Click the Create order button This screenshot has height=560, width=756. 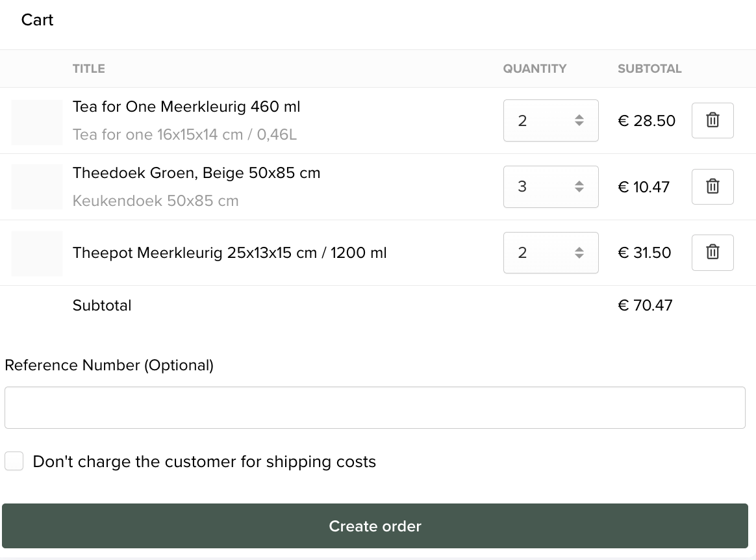click(x=375, y=526)
